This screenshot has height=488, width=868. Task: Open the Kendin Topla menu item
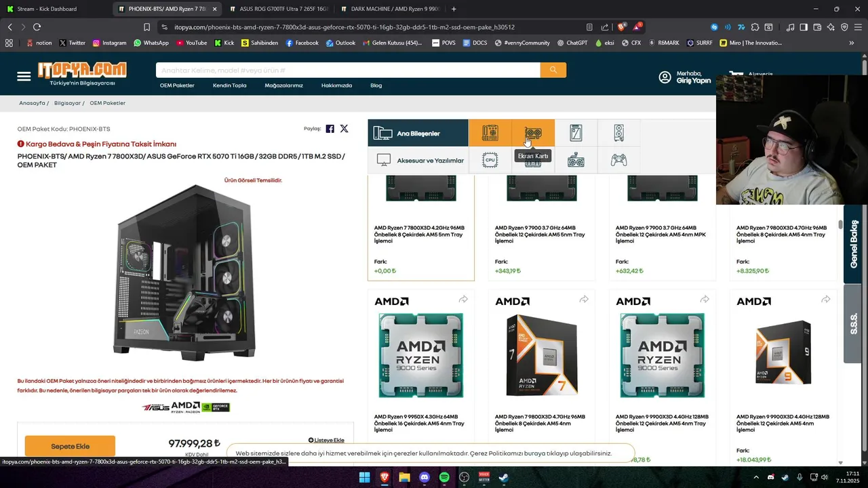[229, 85]
